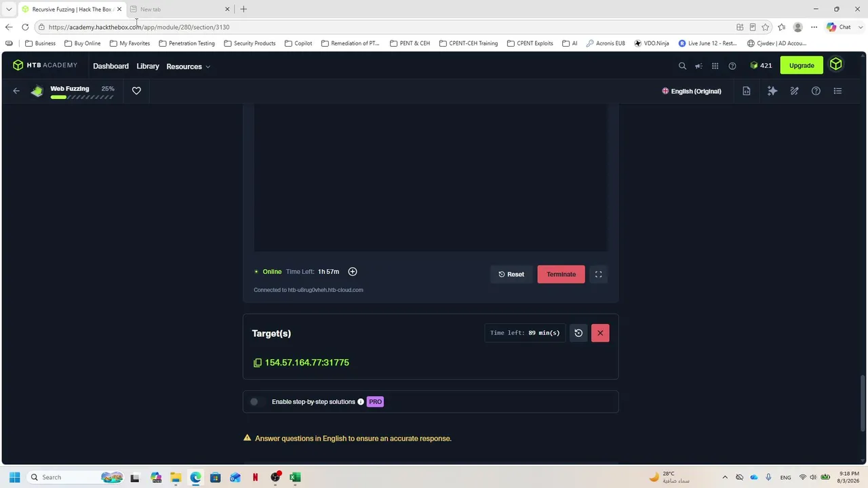Open the table of contents list icon

837,91
